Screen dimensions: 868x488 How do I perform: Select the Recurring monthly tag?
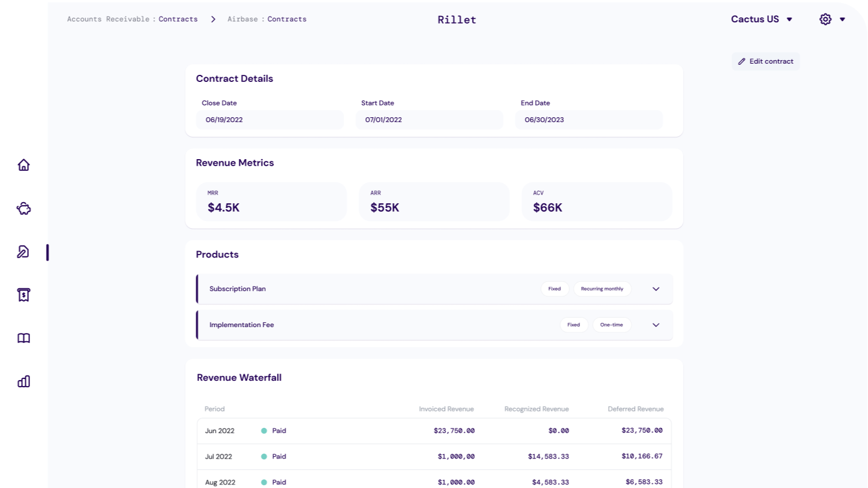pyautogui.click(x=602, y=289)
